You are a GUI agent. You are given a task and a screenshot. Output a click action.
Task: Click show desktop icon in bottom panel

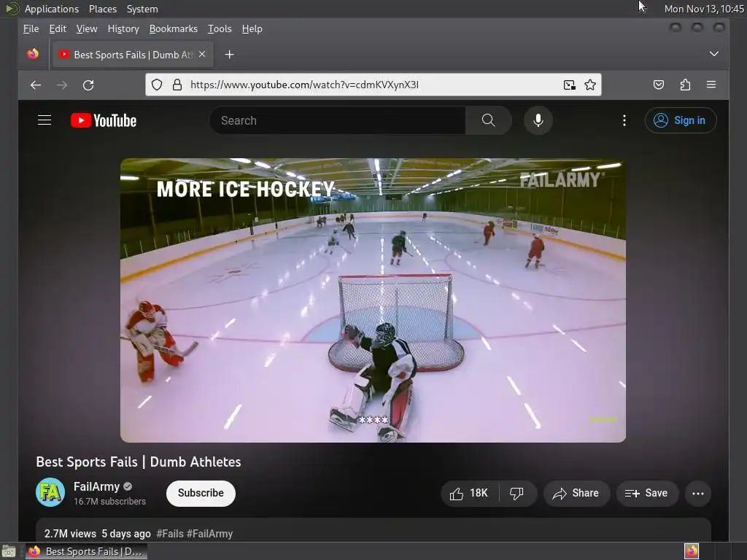9,552
